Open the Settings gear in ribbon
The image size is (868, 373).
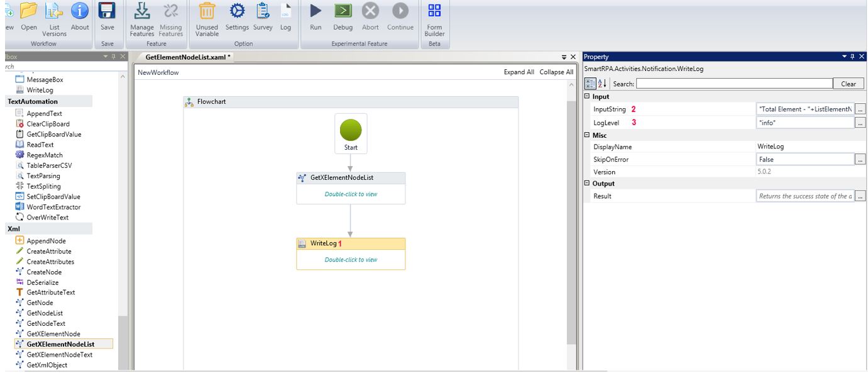click(237, 12)
